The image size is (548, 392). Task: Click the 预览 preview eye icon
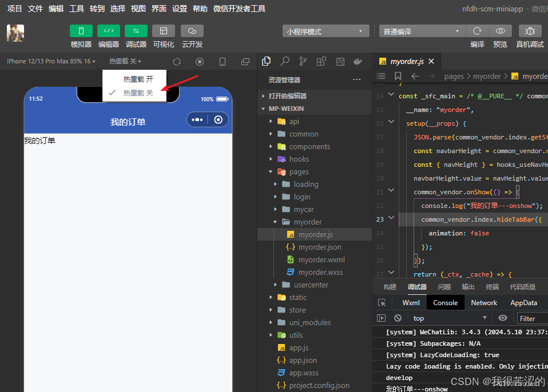click(x=500, y=31)
